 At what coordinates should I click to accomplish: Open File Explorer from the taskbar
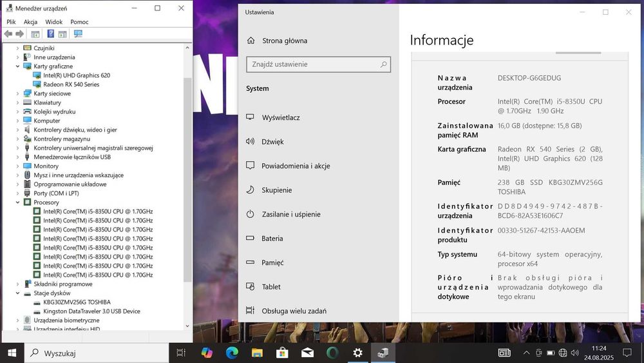pos(257,353)
